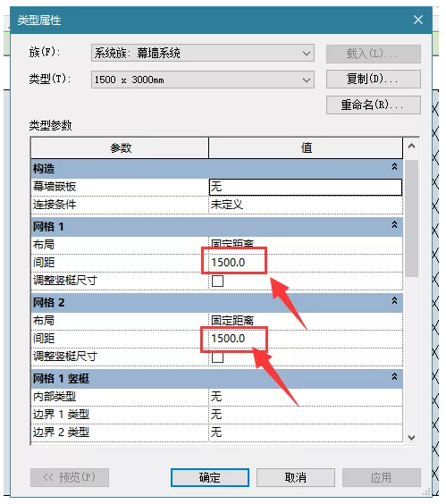
Task: Click the 边界 1 类型 value
Action: pyautogui.click(x=306, y=415)
